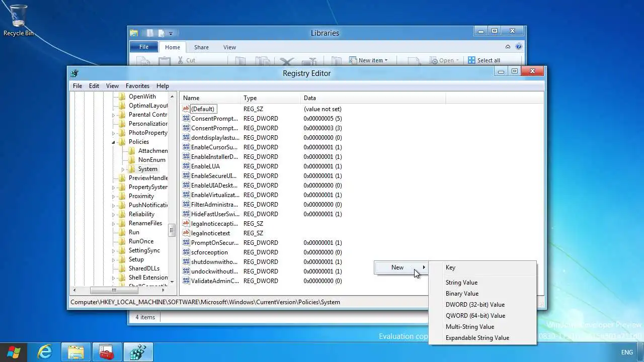Switch to the Share tab in Libraries
The image size is (644, 362).
(x=201, y=47)
